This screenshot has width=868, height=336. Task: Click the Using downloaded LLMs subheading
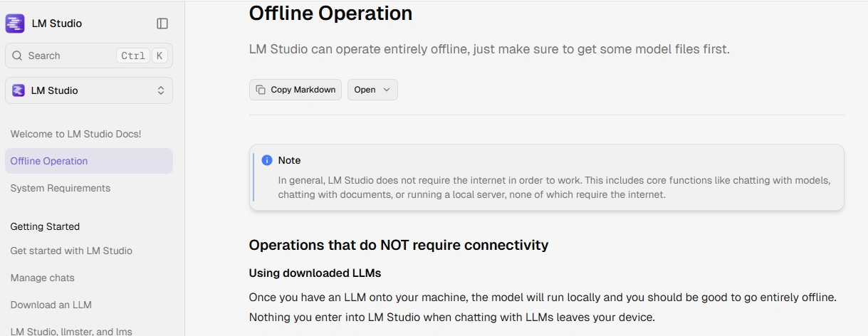coord(315,273)
